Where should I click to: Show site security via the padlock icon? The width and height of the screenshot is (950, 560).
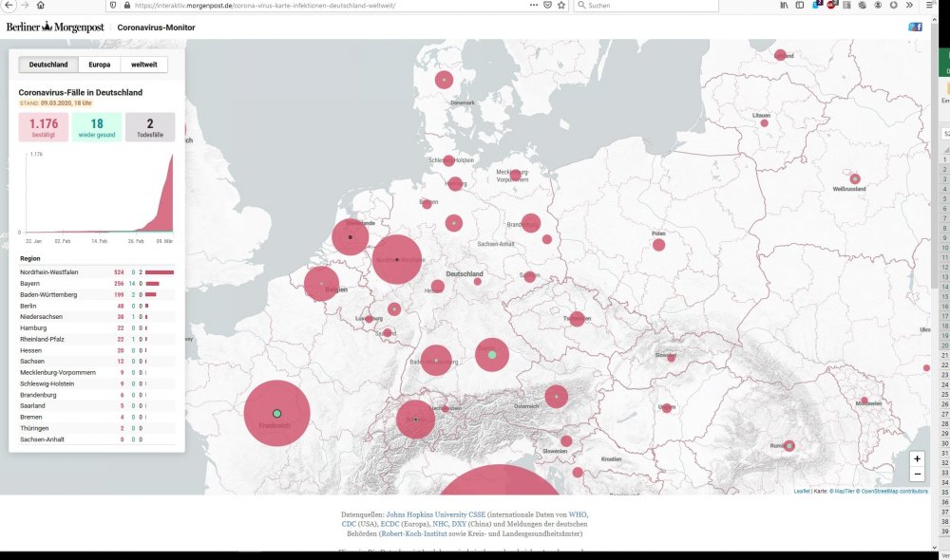(x=126, y=5)
